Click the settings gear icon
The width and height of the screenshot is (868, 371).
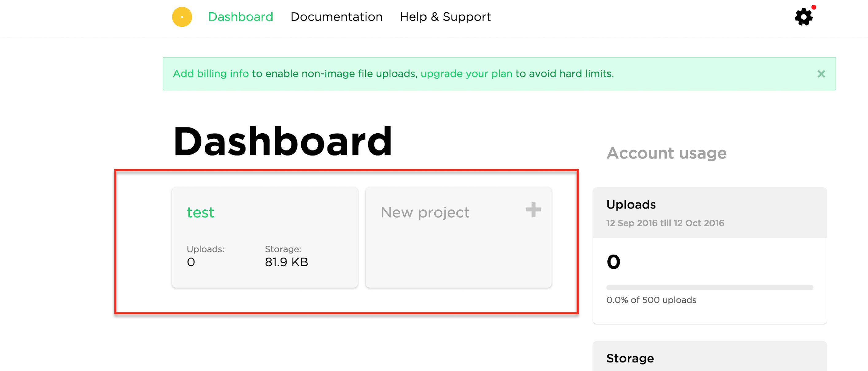coord(804,18)
